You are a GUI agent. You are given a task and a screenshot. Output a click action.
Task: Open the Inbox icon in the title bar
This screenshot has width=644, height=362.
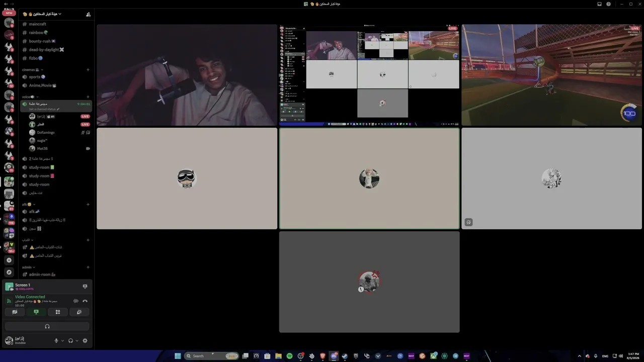pos(599,4)
